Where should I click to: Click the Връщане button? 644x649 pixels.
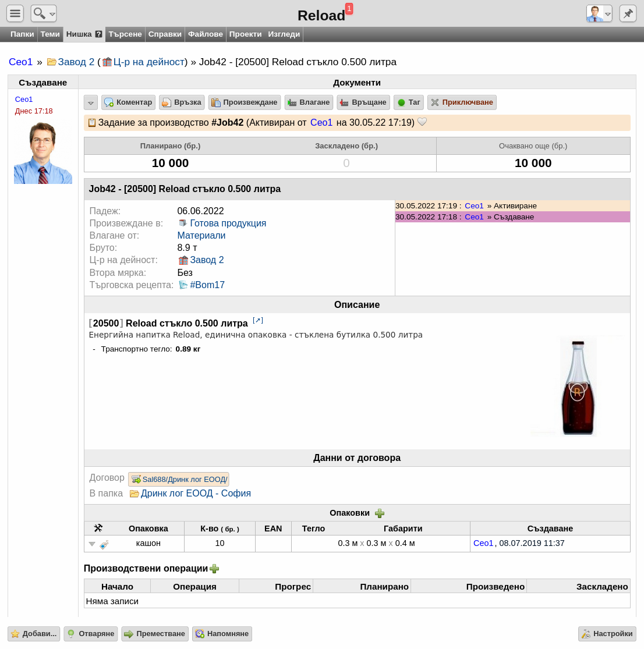363,102
